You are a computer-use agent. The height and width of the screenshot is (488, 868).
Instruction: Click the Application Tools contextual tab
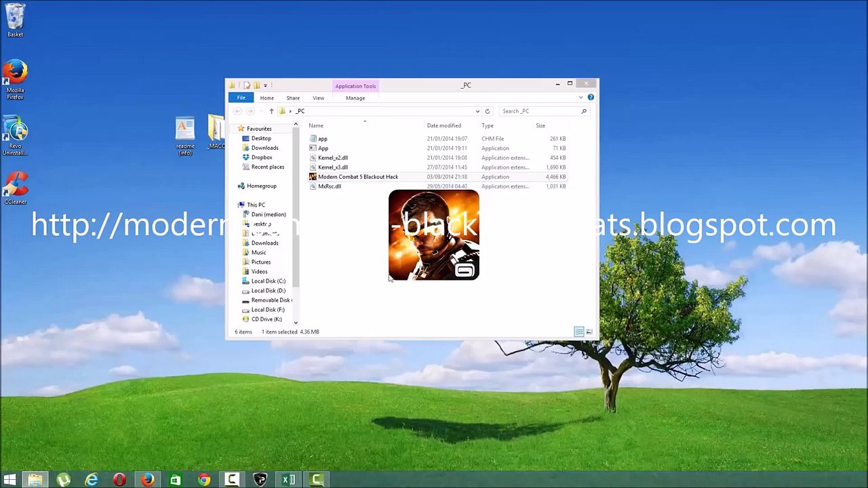point(355,86)
